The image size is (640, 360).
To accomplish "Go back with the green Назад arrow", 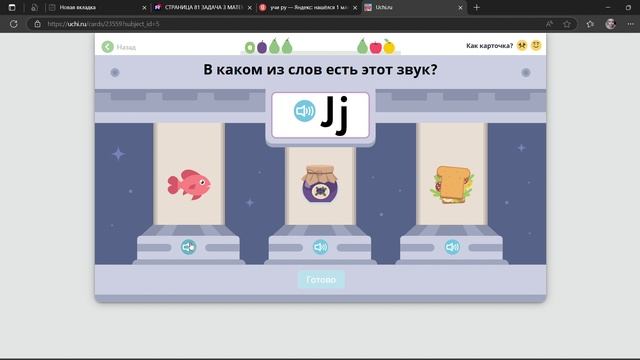I will click(108, 47).
